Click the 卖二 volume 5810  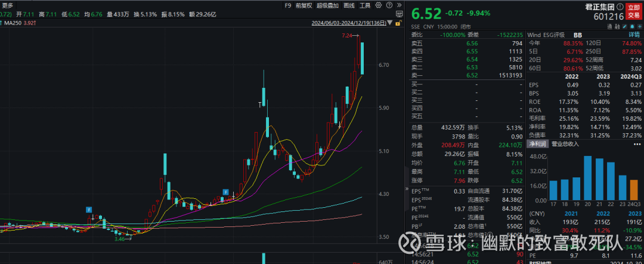[x=515, y=67]
